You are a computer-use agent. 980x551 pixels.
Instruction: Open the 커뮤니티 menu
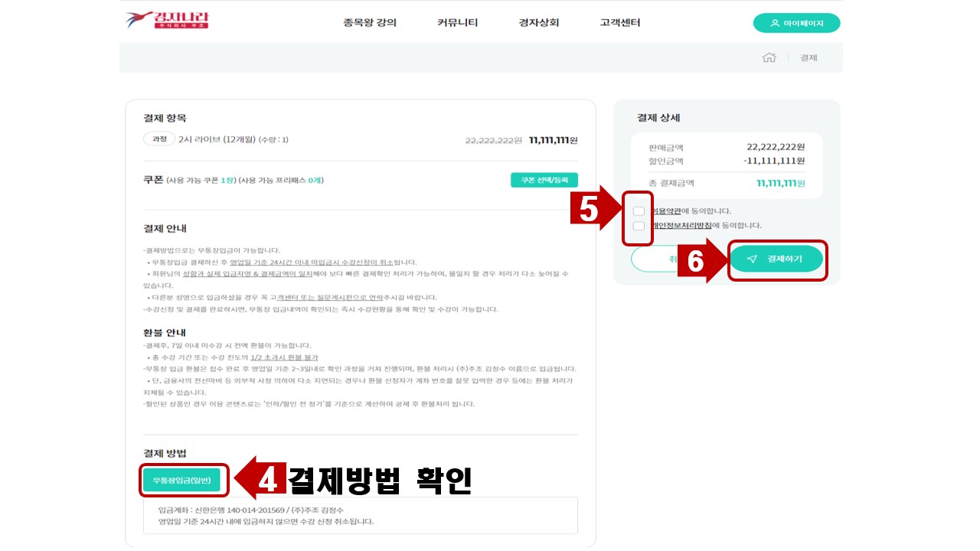click(x=458, y=23)
